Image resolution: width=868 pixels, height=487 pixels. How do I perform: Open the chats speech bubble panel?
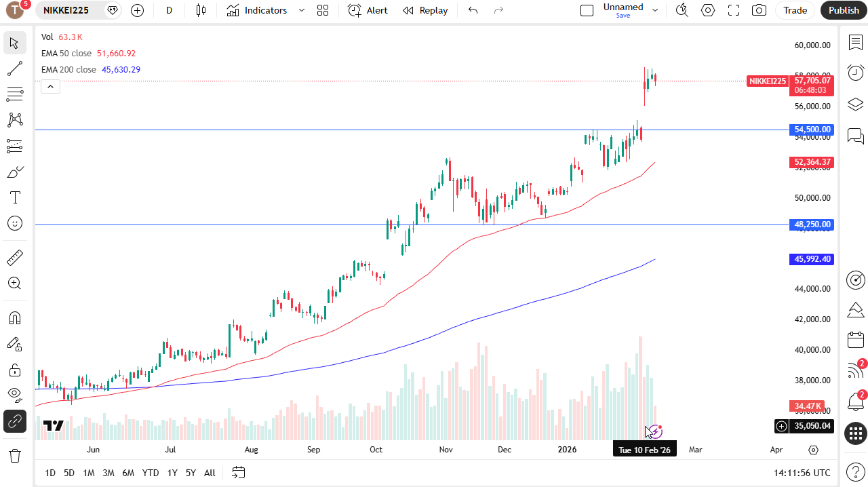click(x=855, y=136)
